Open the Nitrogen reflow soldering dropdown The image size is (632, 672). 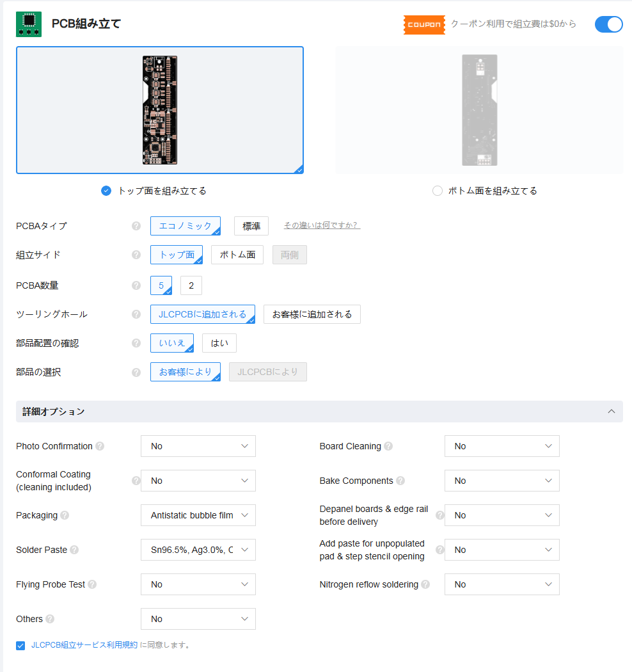502,584
